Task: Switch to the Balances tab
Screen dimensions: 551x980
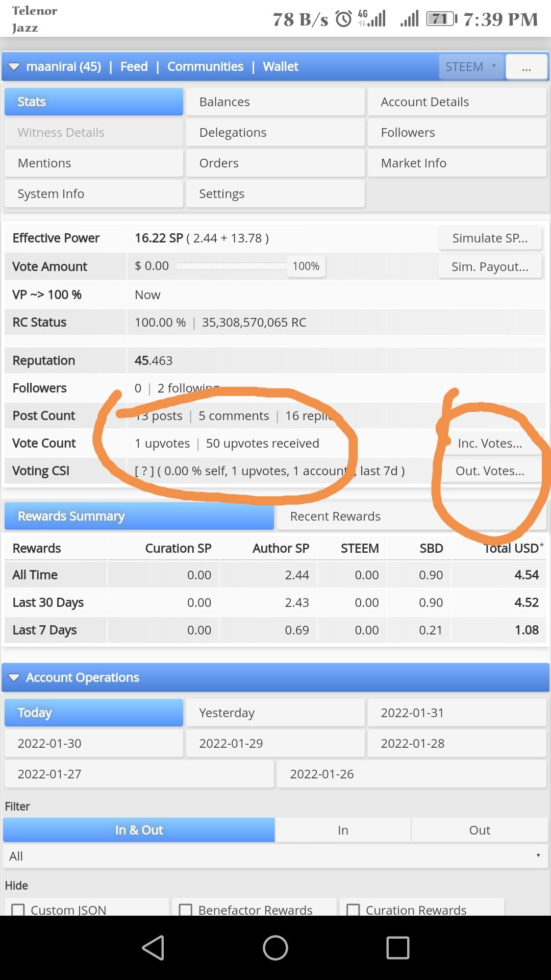Action: click(275, 102)
